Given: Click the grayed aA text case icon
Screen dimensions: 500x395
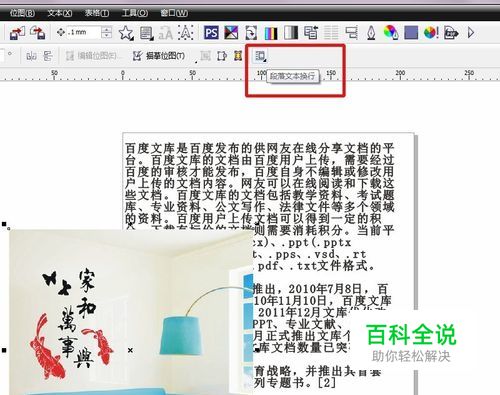Looking at the screenshot, I should pyautogui.click(x=166, y=33).
